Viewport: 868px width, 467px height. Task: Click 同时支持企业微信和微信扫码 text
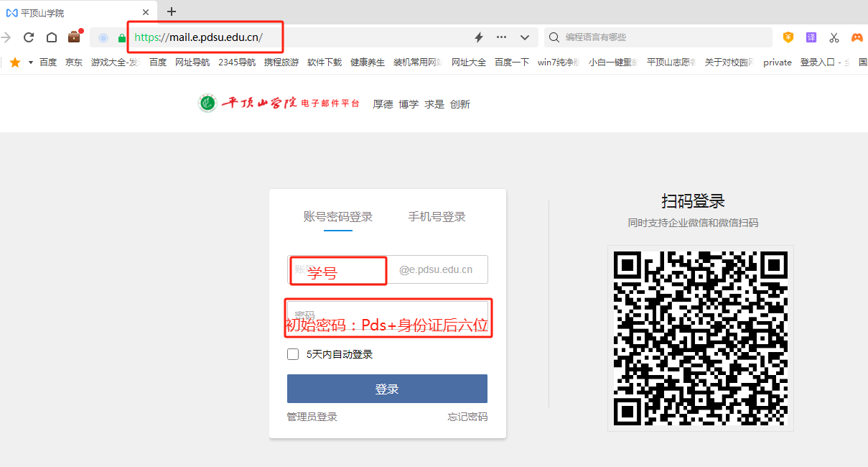693,223
